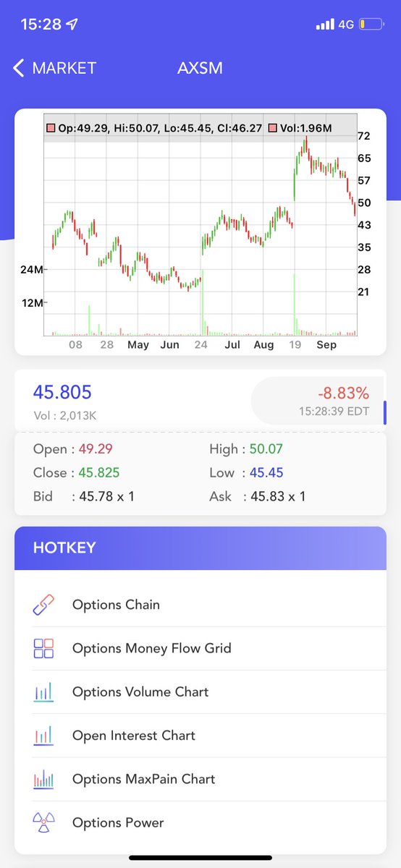
Task: Open Options Chain
Action: (x=200, y=605)
